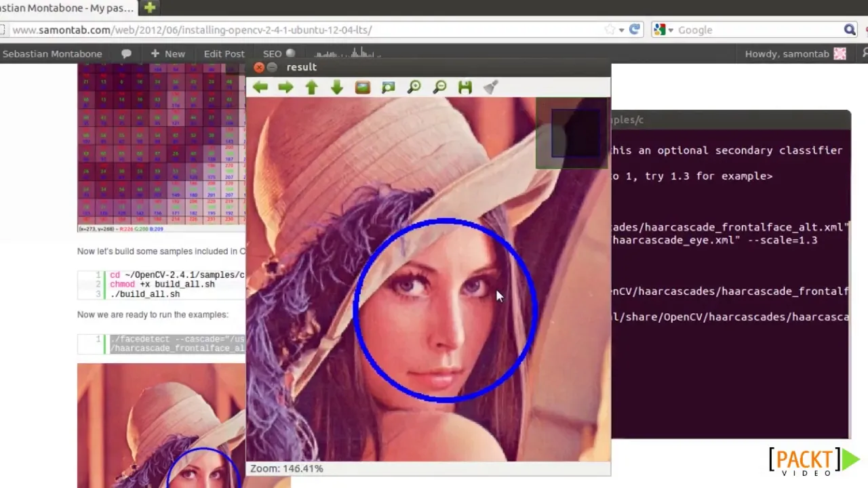
Task: Open the address bar history dropdown
Action: pos(621,30)
